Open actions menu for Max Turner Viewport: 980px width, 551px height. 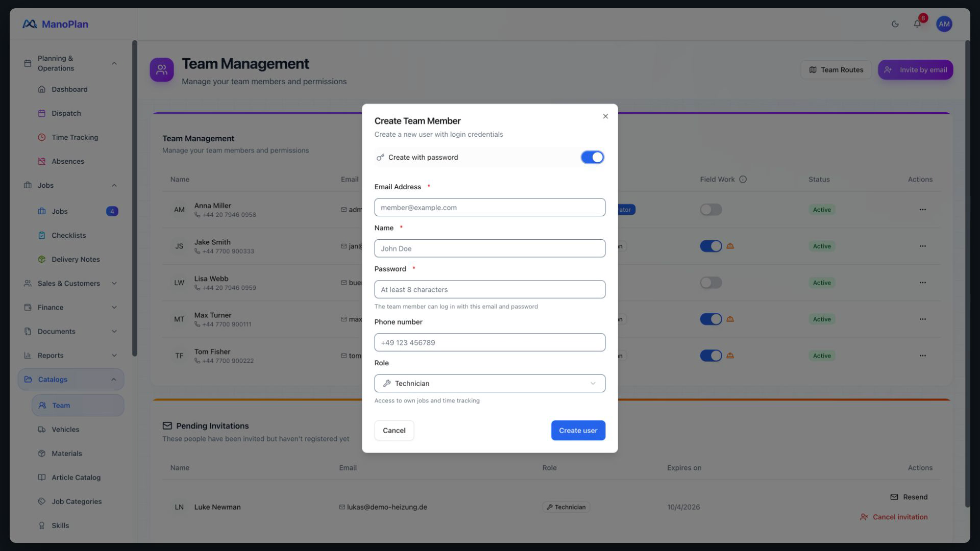click(922, 319)
